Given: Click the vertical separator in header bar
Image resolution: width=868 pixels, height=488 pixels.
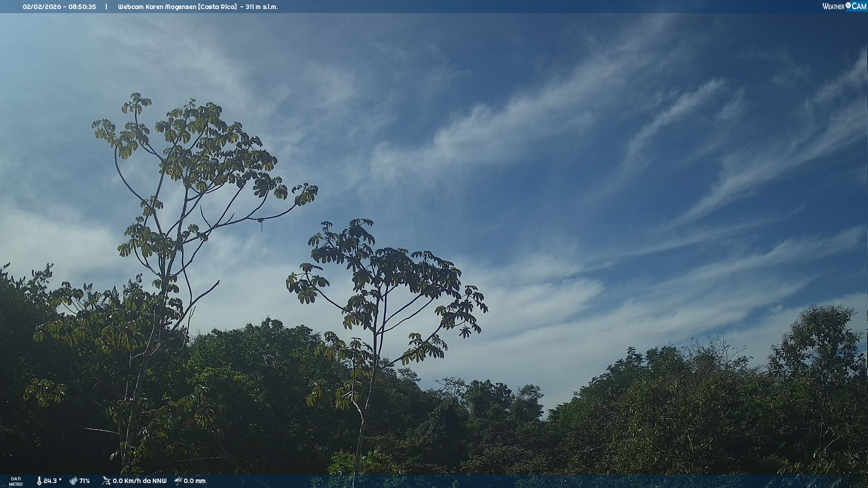Looking at the screenshot, I should (x=106, y=7).
